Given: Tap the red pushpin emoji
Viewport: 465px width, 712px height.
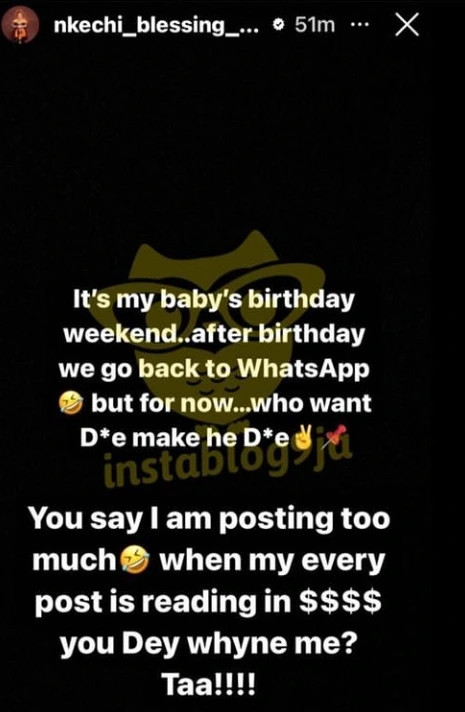Looking at the screenshot, I should (336, 437).
